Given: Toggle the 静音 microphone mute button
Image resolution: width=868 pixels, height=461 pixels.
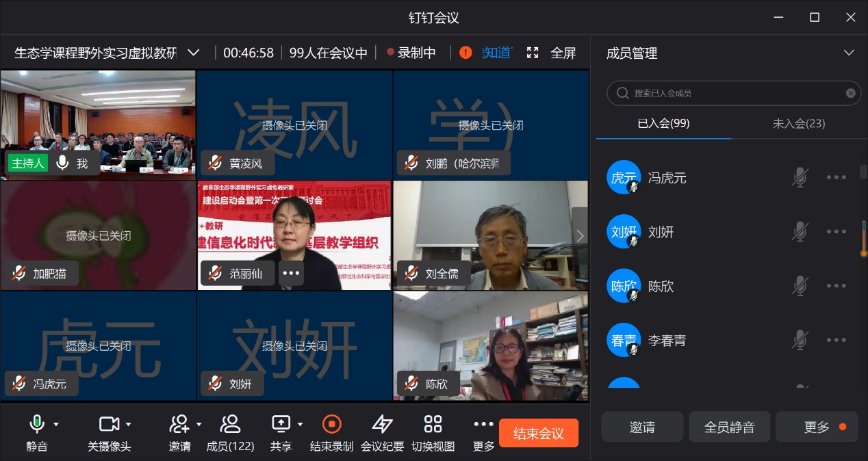Looking at the screenshot, I should click(x=37, y=425).
